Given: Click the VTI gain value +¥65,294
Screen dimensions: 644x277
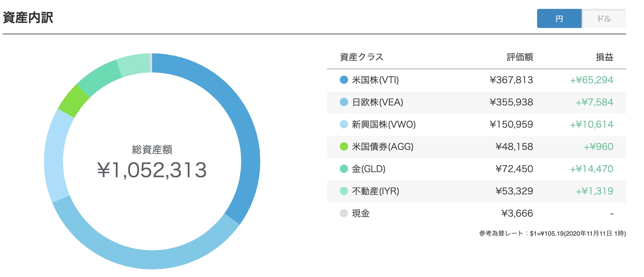Looking at the screenshot, I should (591, 80).
